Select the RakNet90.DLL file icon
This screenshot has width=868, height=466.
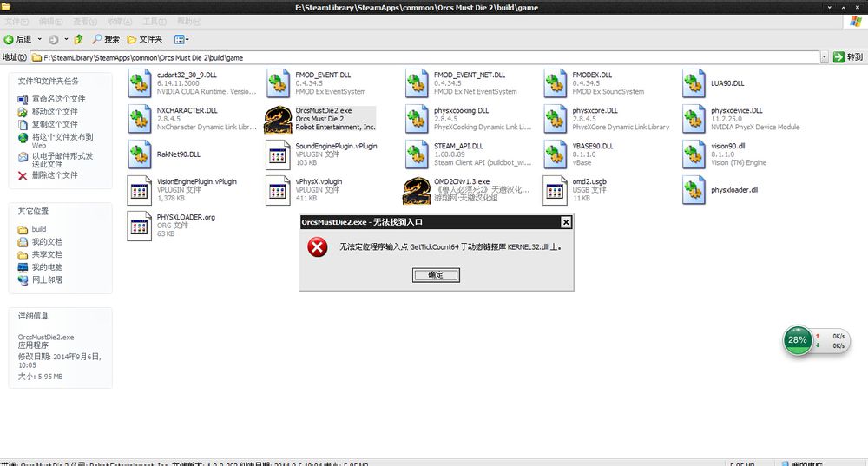(x=140, y=154)
